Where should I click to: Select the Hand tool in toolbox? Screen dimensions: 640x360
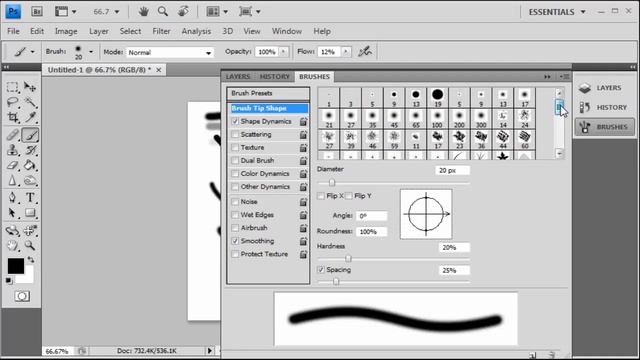tap(12, 245)
